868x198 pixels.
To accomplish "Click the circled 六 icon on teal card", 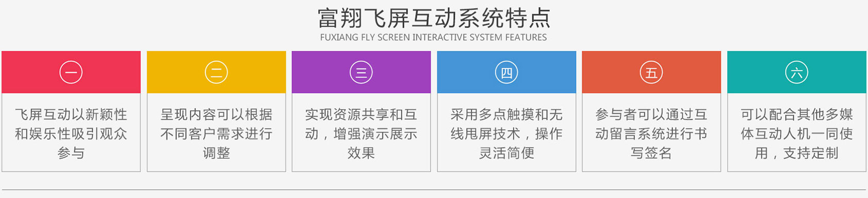I will coord(797,72).
